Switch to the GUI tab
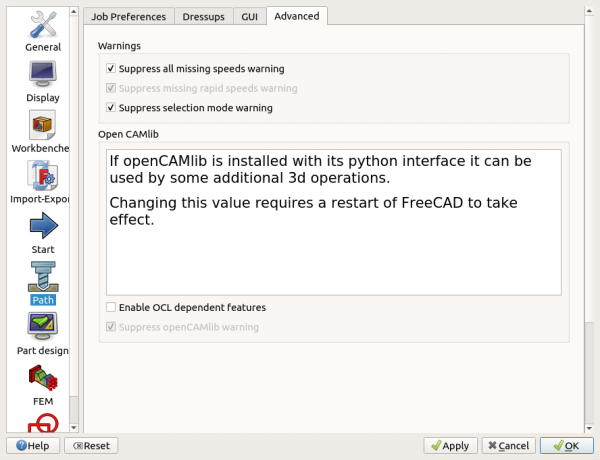The height and width of the screenshot is (460, 600). coord(249,17)
